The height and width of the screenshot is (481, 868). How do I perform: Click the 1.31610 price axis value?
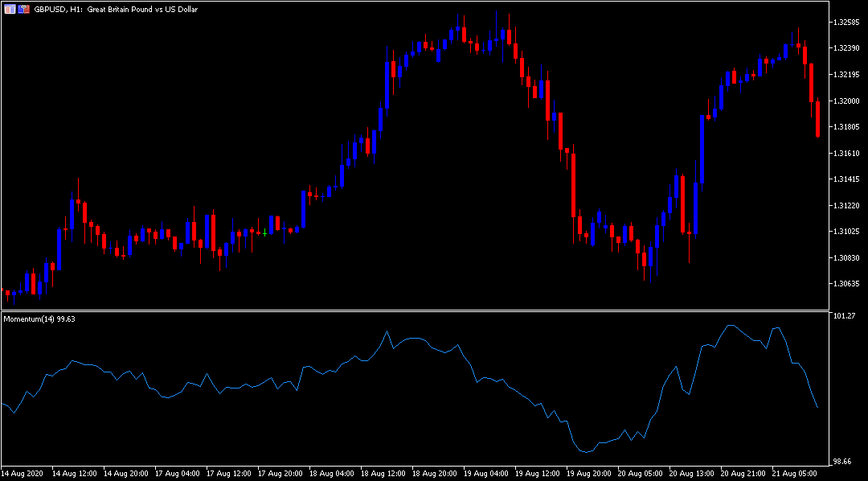pos(845,153)
